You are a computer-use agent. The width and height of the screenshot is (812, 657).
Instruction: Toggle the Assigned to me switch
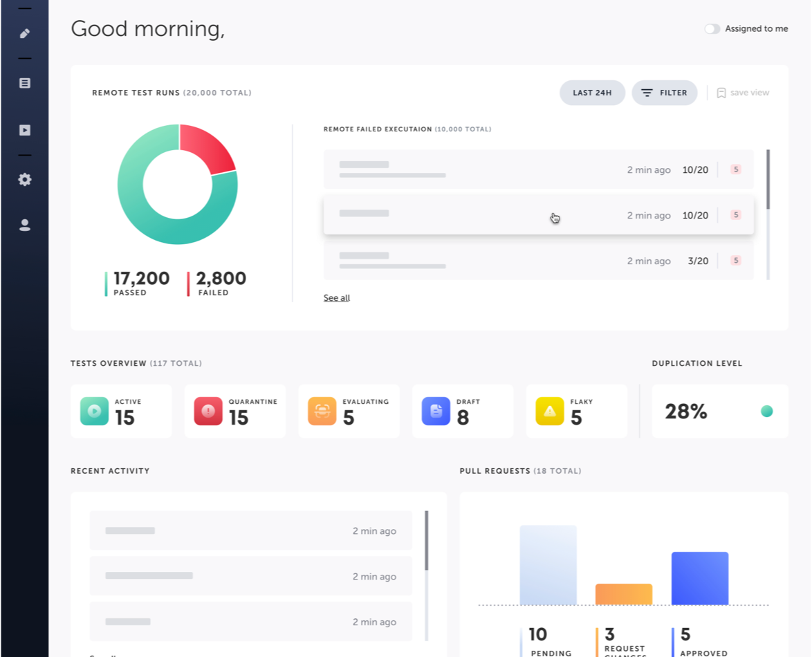point(712,28)
